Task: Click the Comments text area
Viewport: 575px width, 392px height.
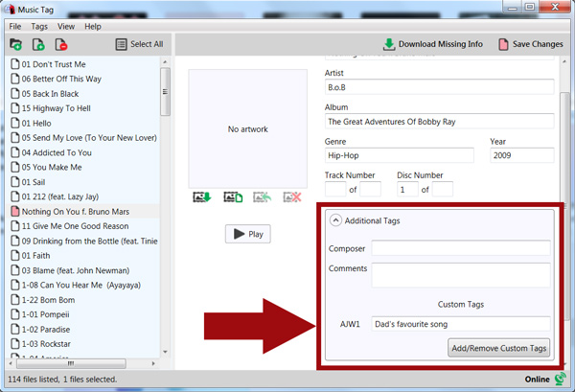Action: pyautogui.click(x=461, y=275)
